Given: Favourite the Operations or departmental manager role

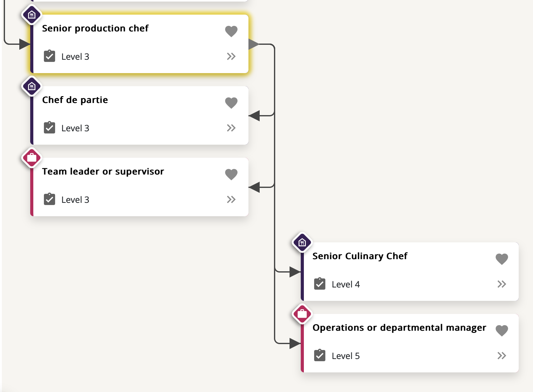Looking at the screenshot, I should point(502,330).
